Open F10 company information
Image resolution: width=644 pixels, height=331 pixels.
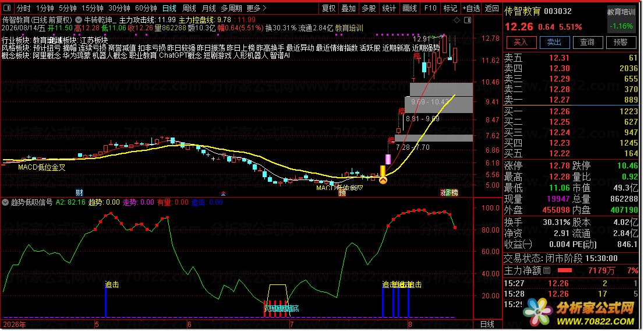pos(430,8)
